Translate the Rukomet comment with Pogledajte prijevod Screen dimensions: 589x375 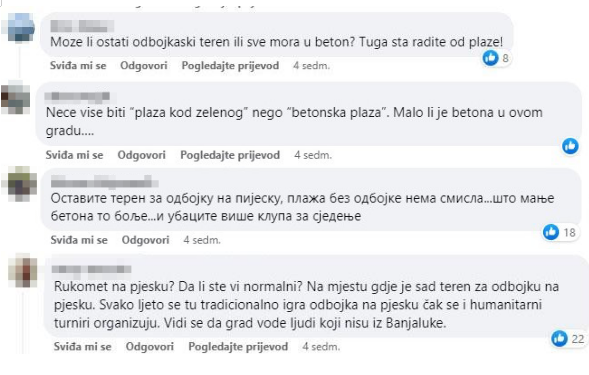(238, 346)
